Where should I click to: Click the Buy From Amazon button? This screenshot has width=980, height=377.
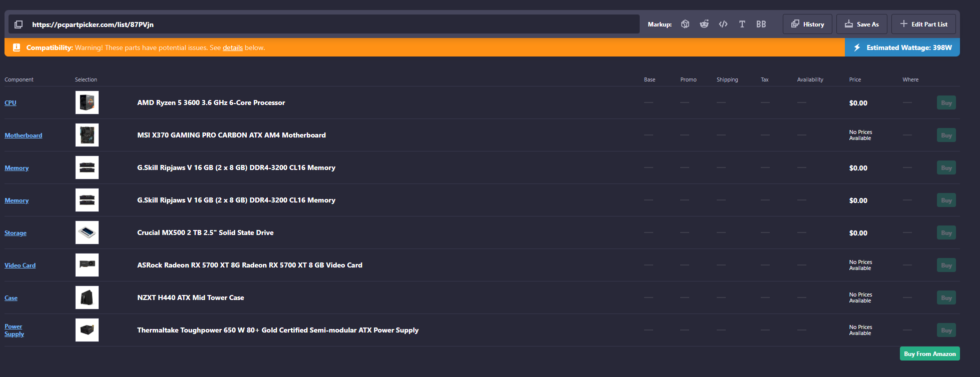tap(930, 353)
